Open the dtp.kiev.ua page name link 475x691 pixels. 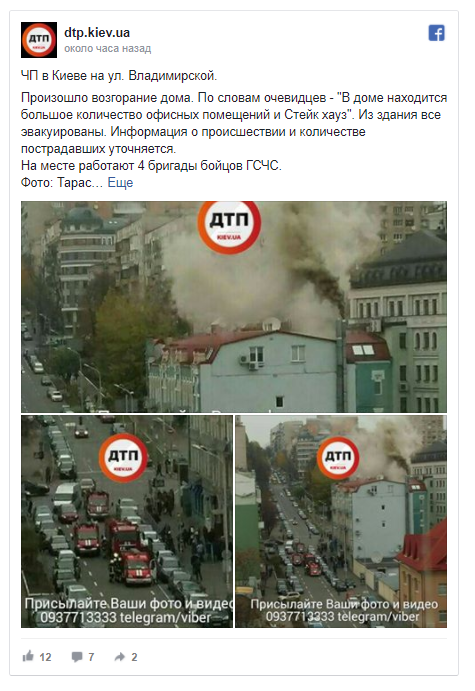97,32
